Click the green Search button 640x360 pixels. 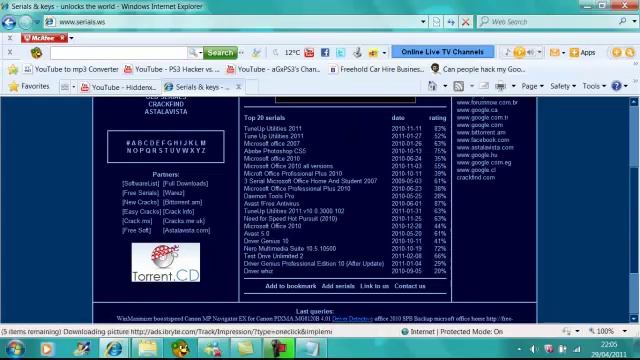tap(220, 52)
